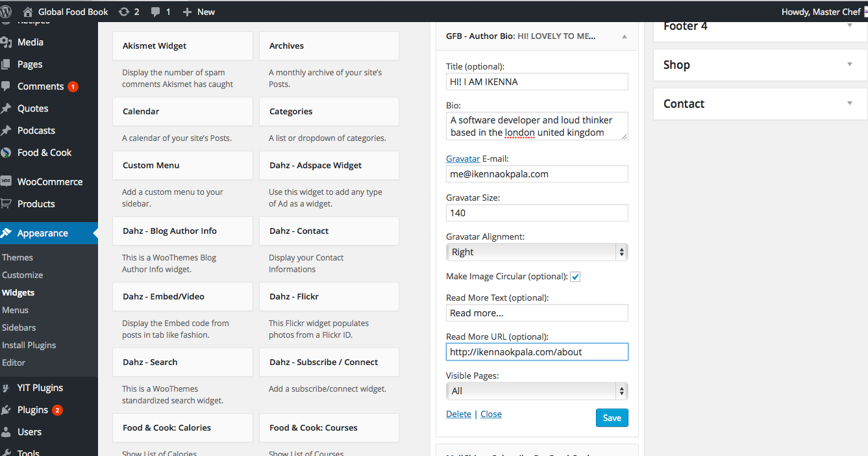Select the Calendar widget
The height and width of the screenshot is (456, 868).
(x=182, y=112)
